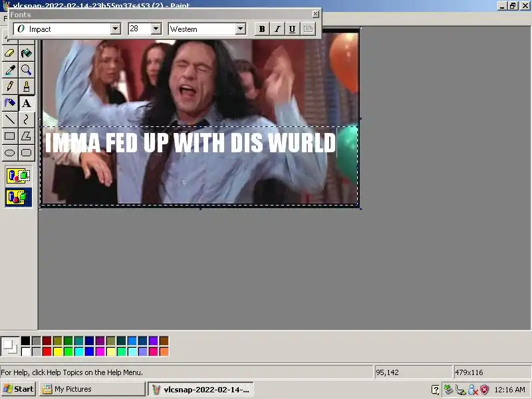Minimize the Paint window
Image resolution: width=532 pixels, height=399 pixels.
502,5
